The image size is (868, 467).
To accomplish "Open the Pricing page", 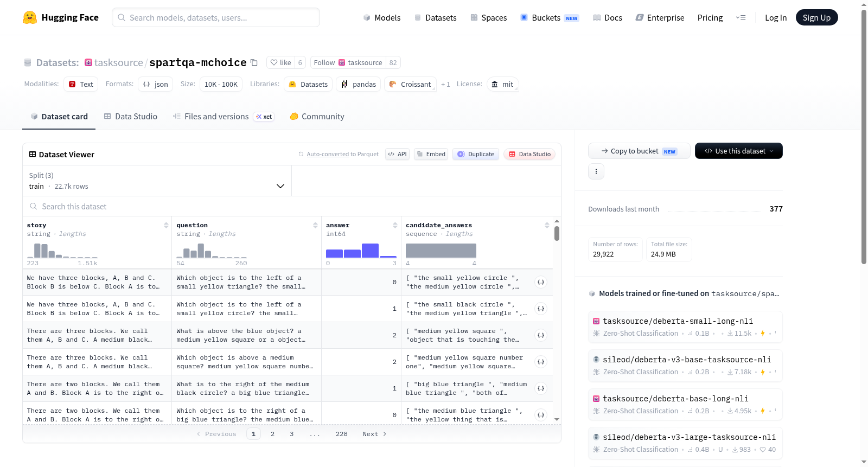I will pos(710,17).
